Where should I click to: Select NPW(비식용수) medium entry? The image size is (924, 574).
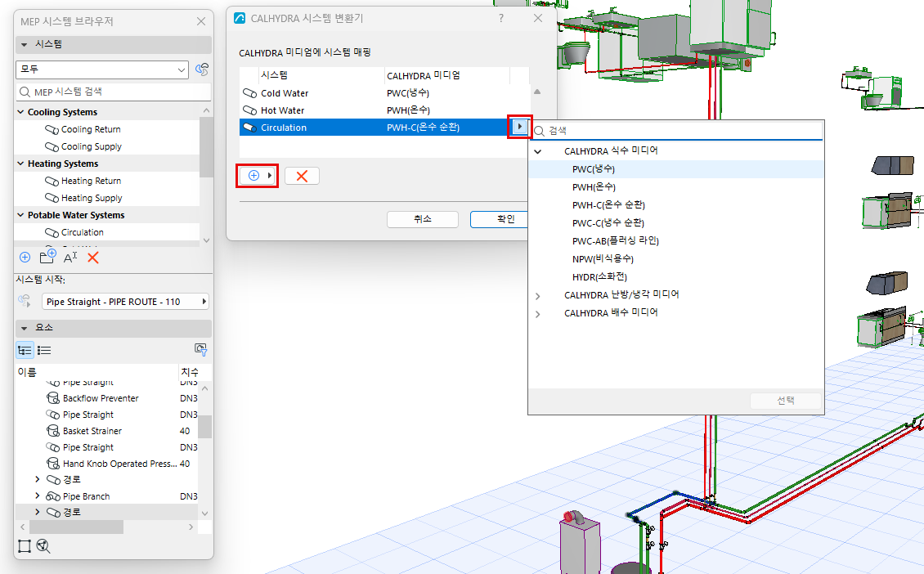pyautogui.click(x=603, y=258)
